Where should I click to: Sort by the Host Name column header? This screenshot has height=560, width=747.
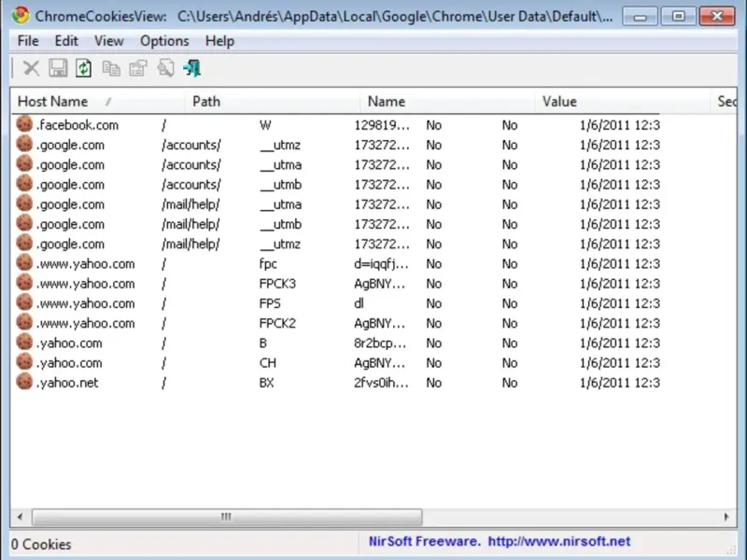[x=98, y=101]
